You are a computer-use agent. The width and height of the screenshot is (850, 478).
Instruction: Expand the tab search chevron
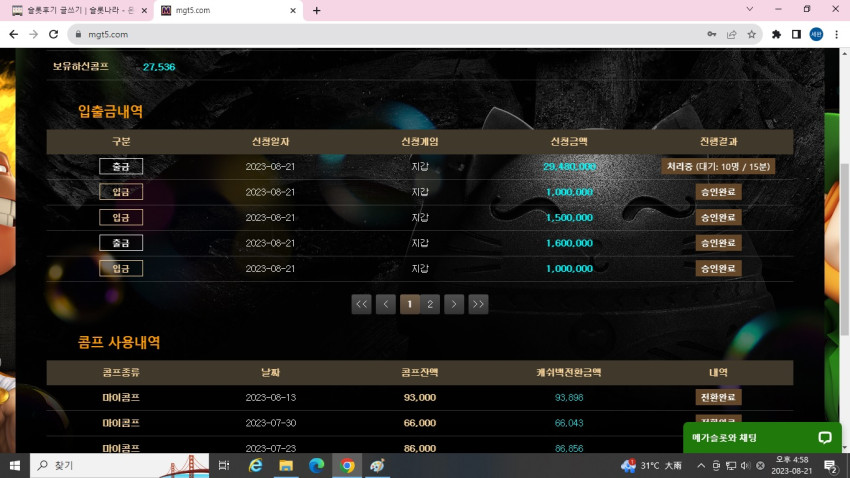pyautogui.click(x=750, y=9)
